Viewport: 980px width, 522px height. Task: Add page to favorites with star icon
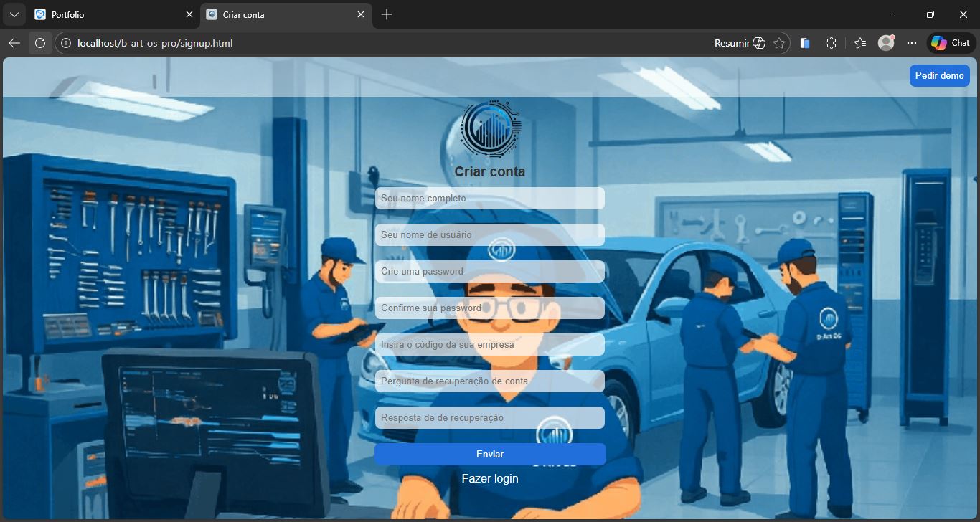coord(779,43)
